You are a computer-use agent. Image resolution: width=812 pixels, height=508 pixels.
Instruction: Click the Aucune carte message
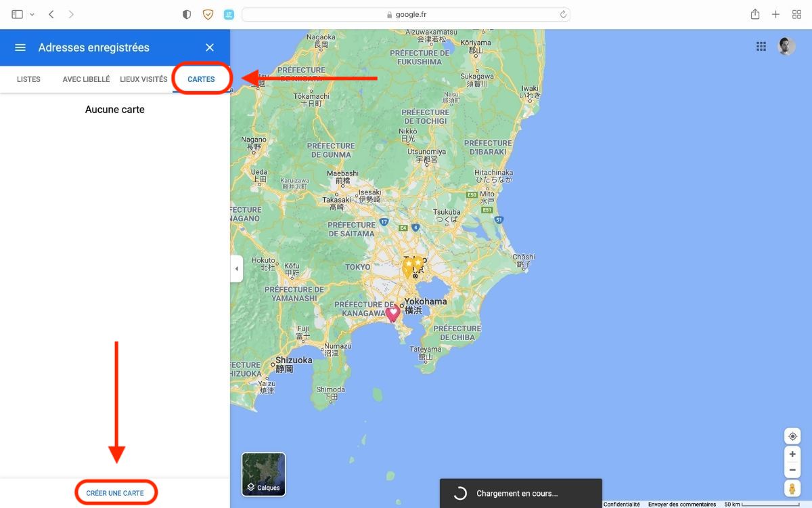click(x=115, y=110)
